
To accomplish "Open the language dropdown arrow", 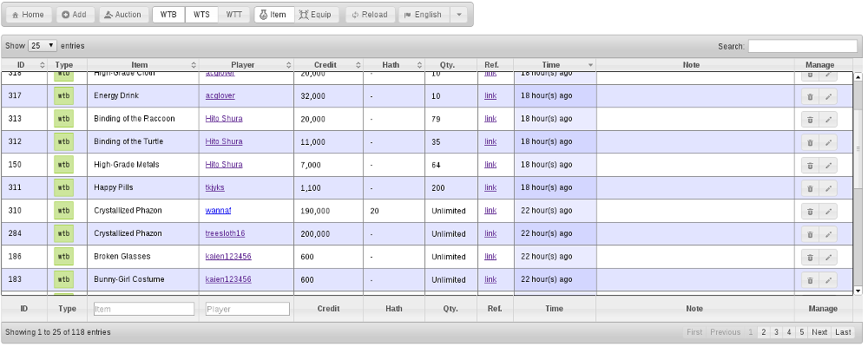I will pos(458,15).
